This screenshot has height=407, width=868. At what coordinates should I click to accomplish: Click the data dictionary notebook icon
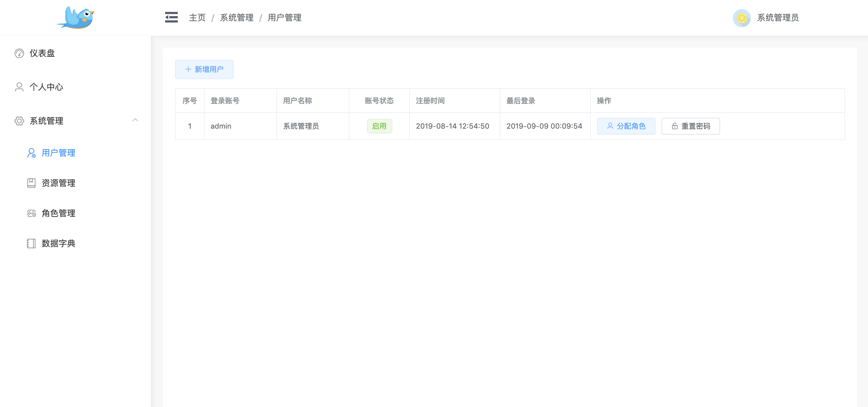[31, 243]
